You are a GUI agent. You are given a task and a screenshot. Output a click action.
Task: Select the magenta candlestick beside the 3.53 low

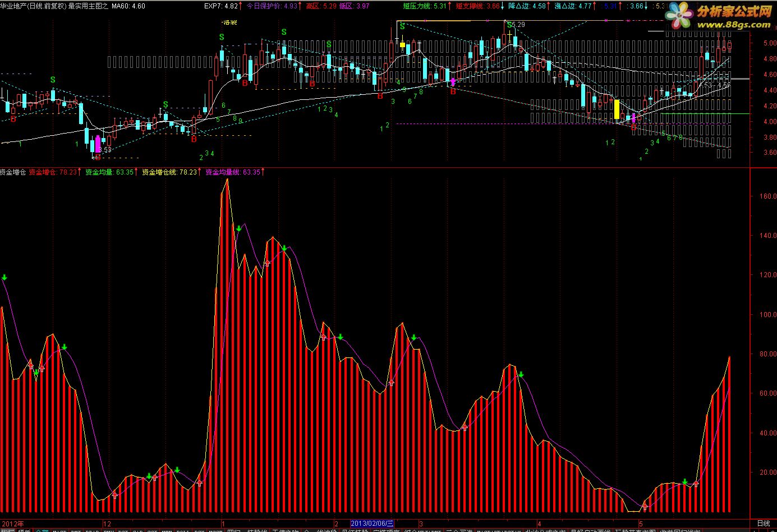coord(98,144)
